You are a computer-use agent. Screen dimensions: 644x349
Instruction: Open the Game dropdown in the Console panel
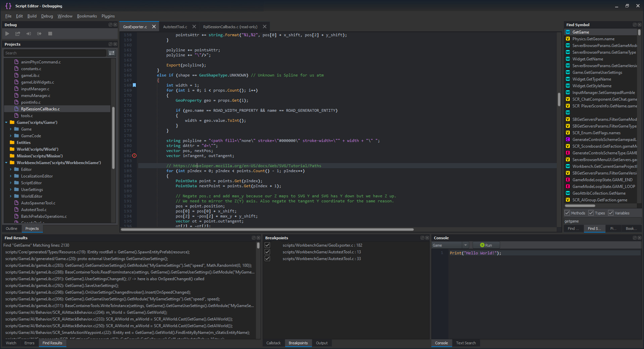click(466, 245)
